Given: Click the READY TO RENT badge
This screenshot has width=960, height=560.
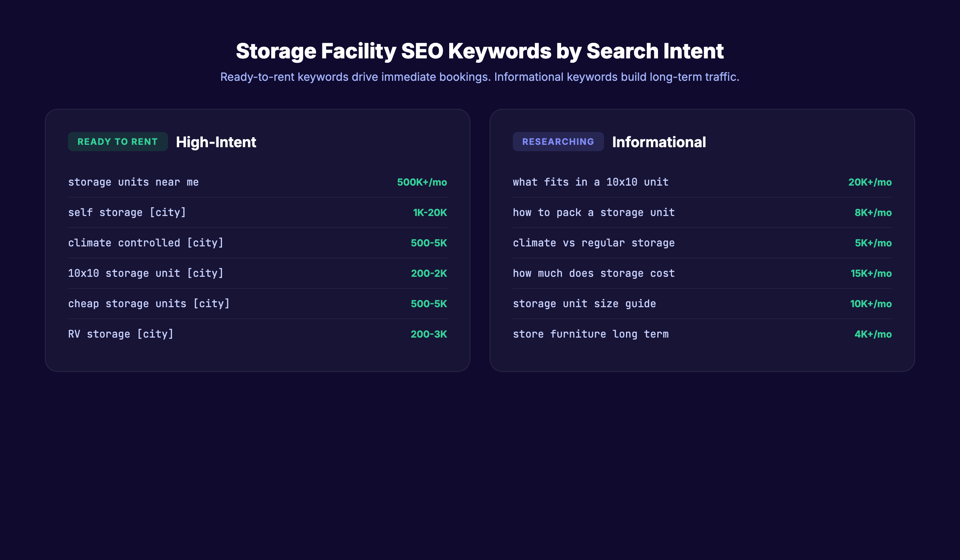Looking at the screenshot, I should pyautogui.click(x=118, y=141).
